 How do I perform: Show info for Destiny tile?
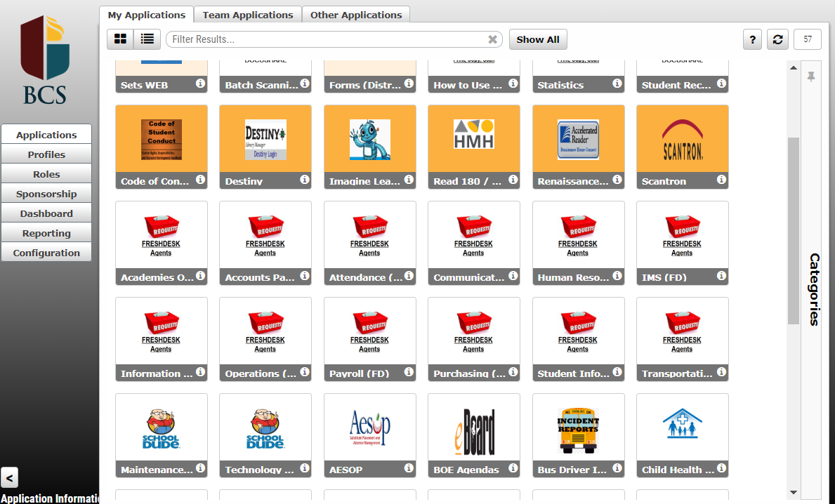(x=305, y=180)
